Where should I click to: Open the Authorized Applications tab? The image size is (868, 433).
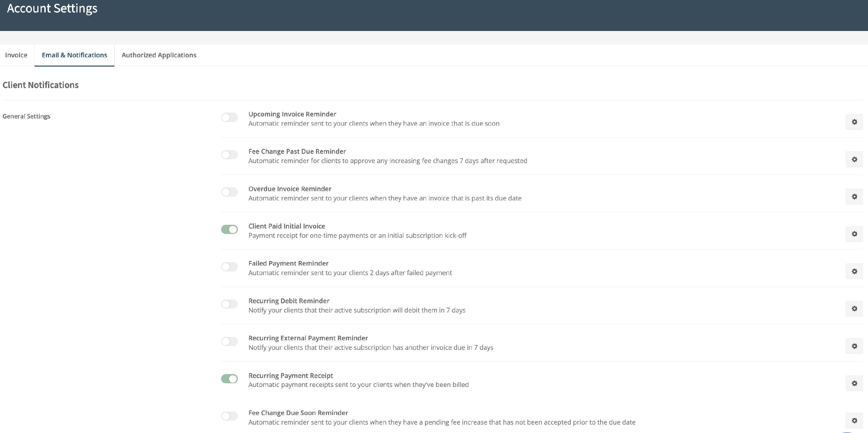coord(159,55)
